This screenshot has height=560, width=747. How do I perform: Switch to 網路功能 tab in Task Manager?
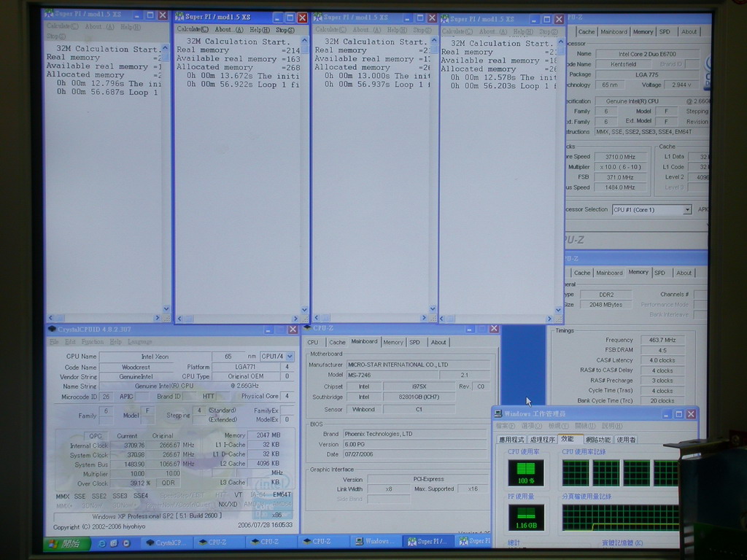coord(598,440)
